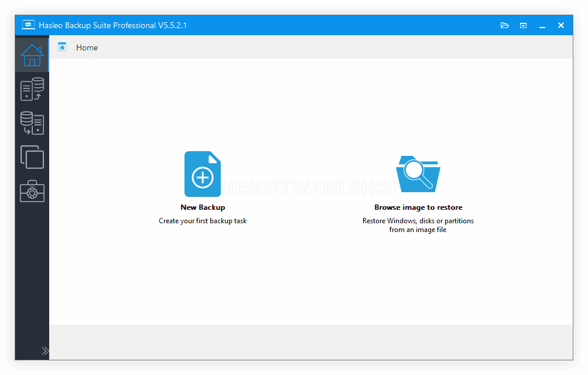
Task: Minimize the Hasleo Backup Suite window
Action: point(542,25)
